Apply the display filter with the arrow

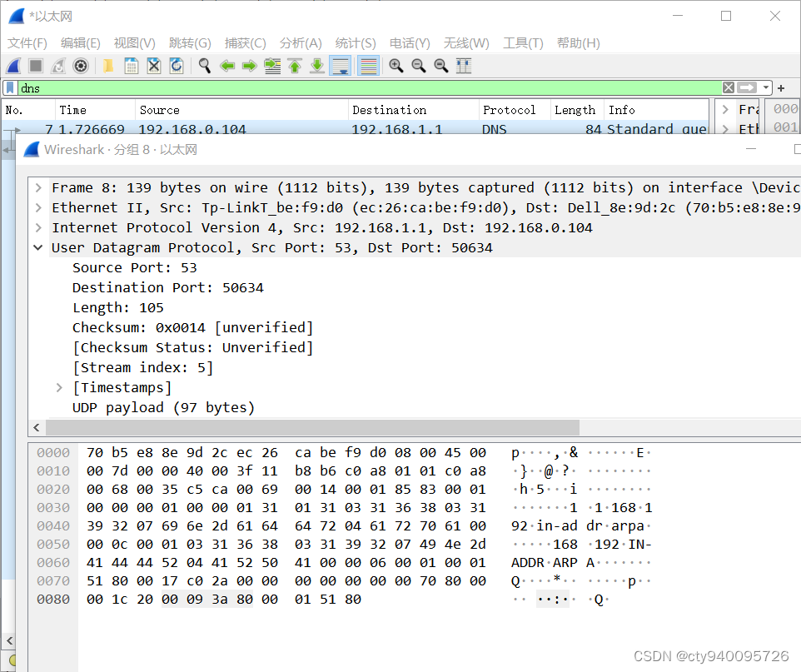click(747, 88)
